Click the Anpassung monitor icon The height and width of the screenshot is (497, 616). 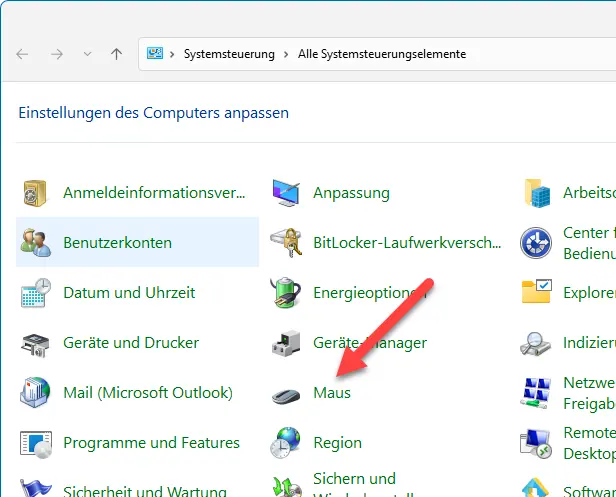(287, 193)
